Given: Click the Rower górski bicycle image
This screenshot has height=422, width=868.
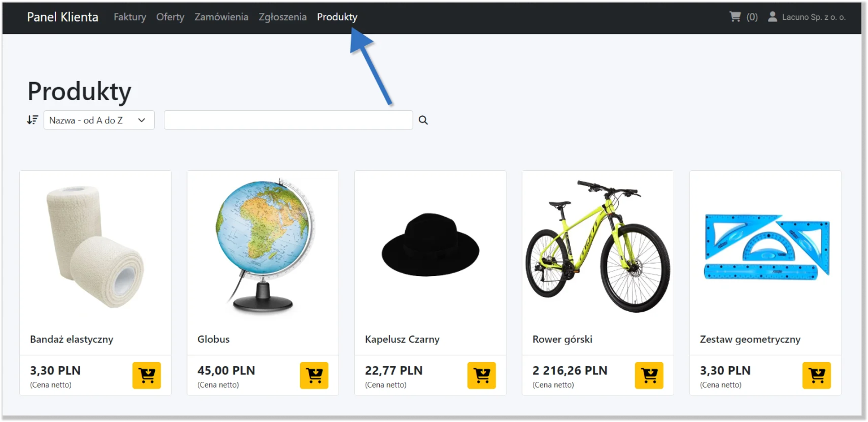Looking at the screenshot, I should pos(597,246).
